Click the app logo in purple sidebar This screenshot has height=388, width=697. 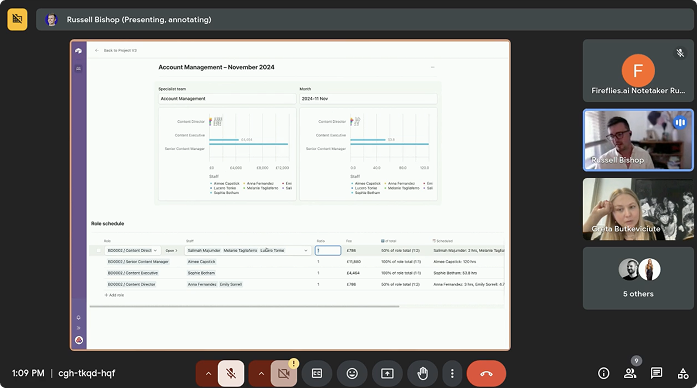(79, 51)
